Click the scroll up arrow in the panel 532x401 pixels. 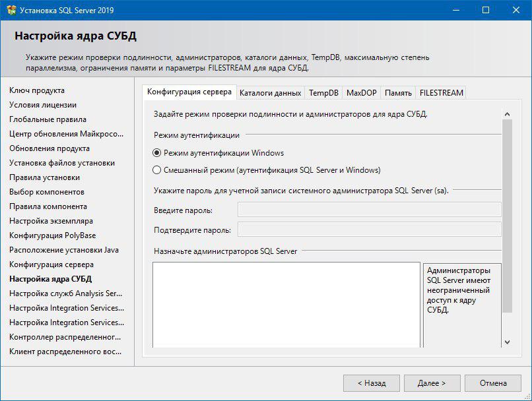click(507, 113)
